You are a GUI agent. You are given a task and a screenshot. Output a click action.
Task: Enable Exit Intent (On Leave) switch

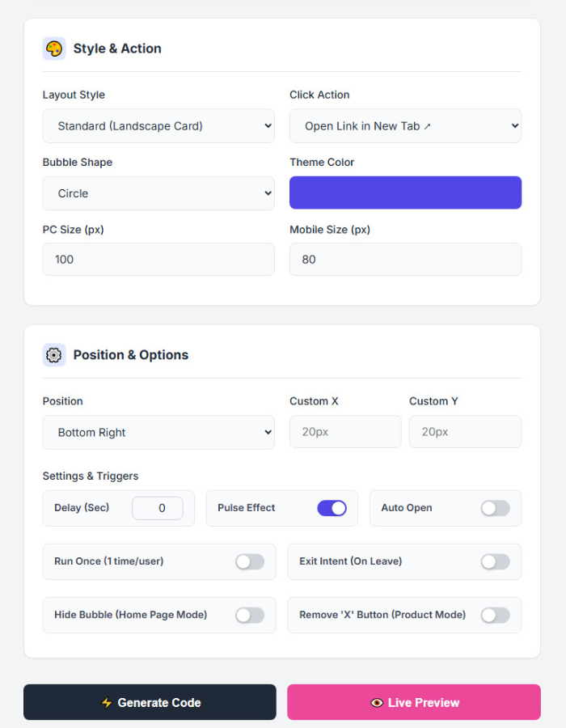coord(496,562)
